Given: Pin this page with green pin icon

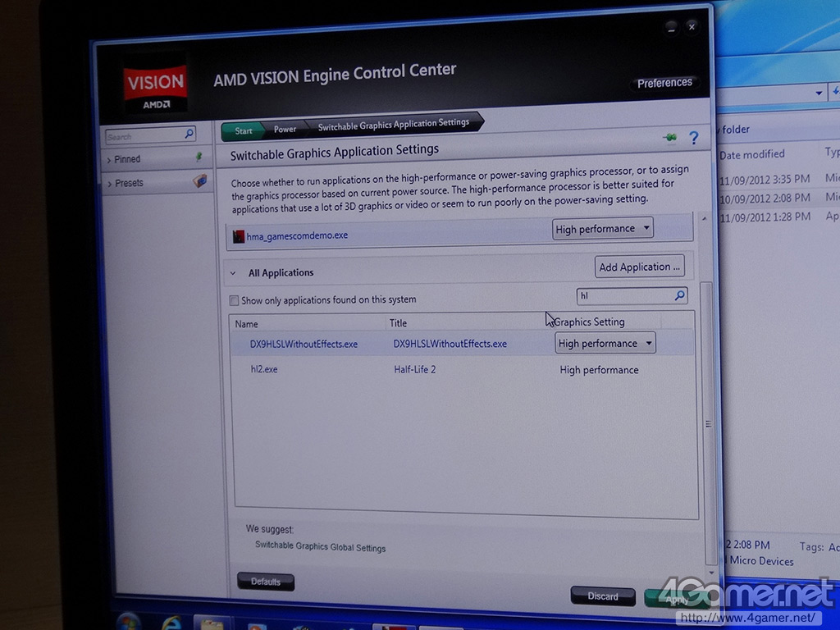Looking at the screenshot, I should pyautogui.click(x=669, y=138).
